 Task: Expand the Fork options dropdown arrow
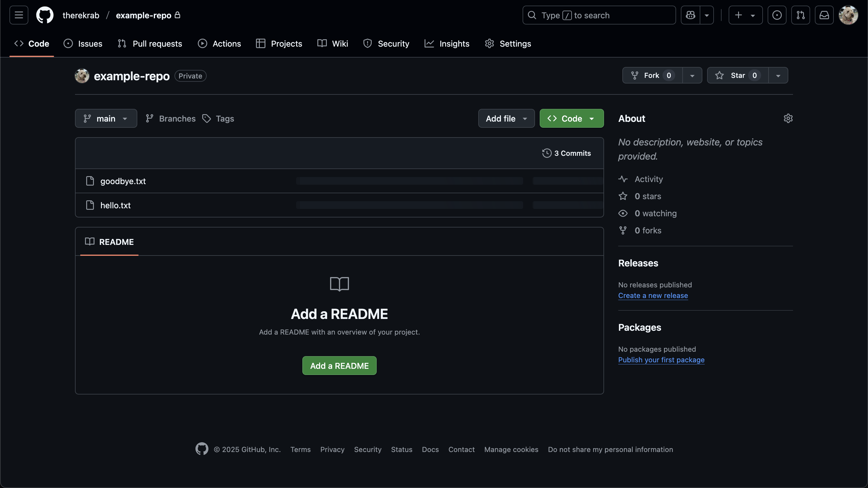pos(692,76)
